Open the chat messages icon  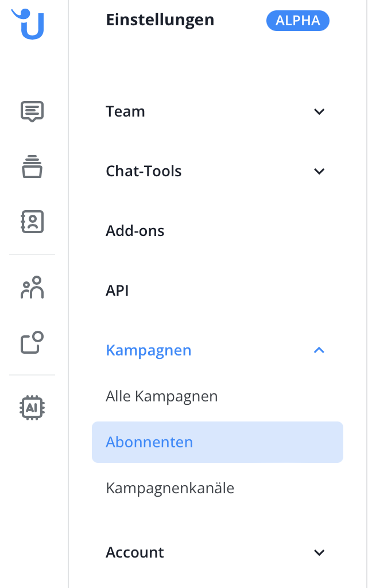click(x=32, y=111)
